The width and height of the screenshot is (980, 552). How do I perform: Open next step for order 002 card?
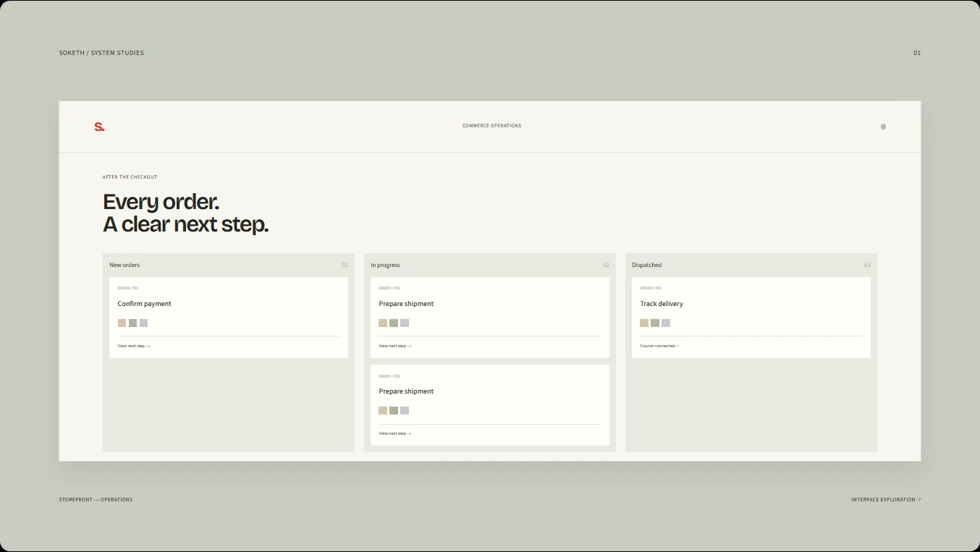[395, 346]
